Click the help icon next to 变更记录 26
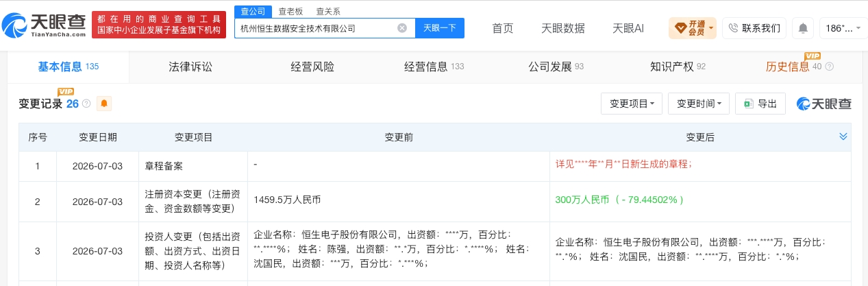The width and height of the screenshot is (868, 286). pyautogui.click(x=86, y=104)
